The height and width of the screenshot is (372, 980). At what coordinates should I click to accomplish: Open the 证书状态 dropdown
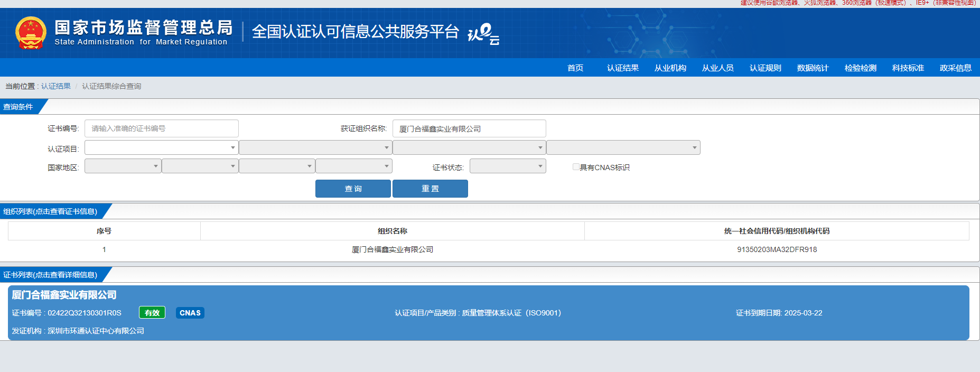(508, 166)
